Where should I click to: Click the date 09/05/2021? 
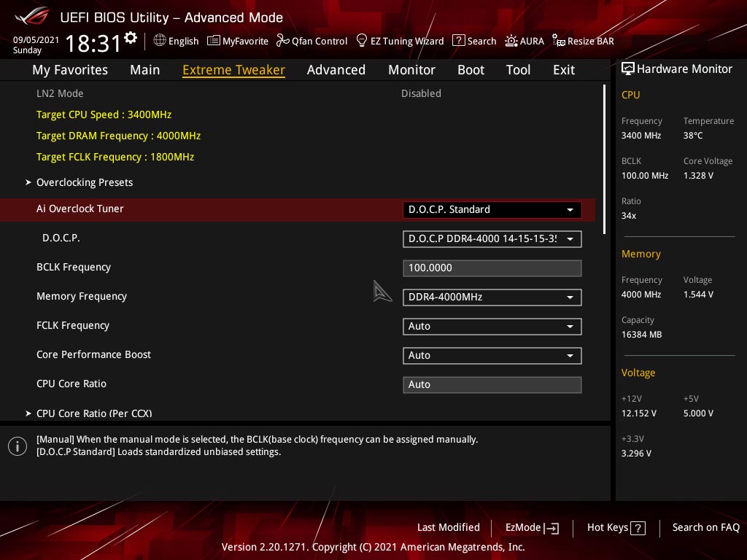(36, 39)
